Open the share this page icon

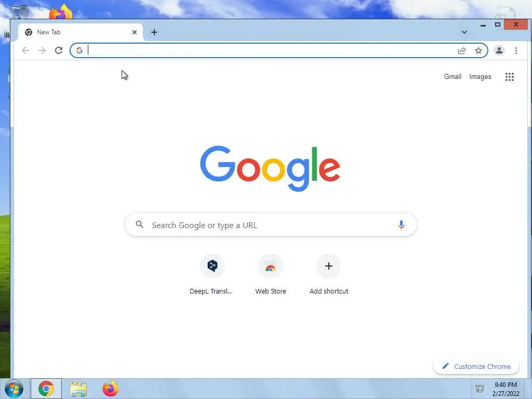pos(462,50)
